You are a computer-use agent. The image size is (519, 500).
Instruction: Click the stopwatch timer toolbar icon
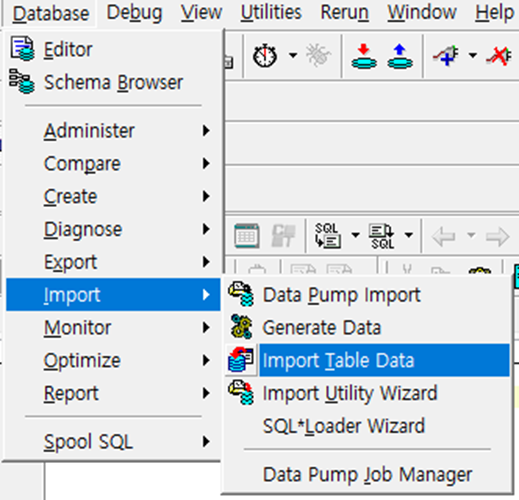(265, 55)
